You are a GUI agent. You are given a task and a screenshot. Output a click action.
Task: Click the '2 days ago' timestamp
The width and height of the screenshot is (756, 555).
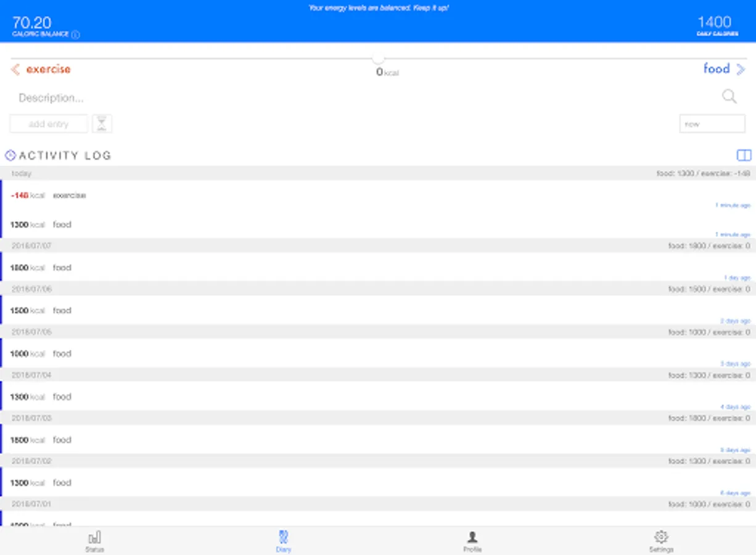click(x=735, y=321)
